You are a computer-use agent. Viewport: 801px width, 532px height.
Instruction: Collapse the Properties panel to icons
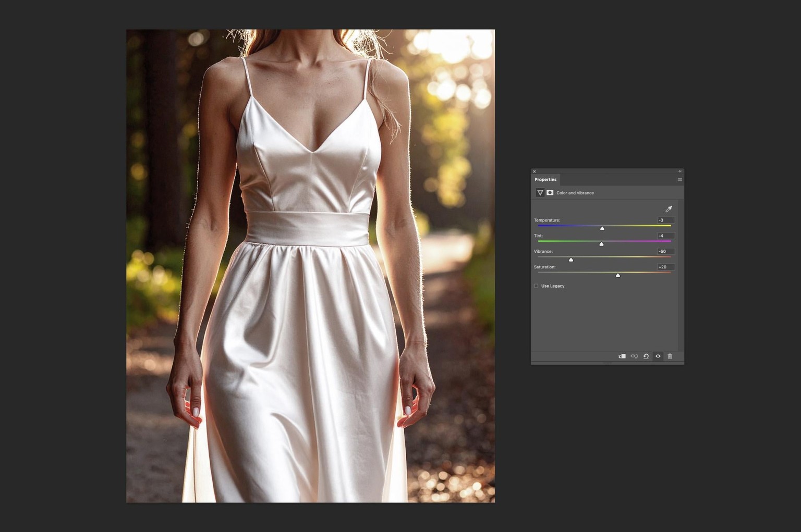[x=680, y=171]
